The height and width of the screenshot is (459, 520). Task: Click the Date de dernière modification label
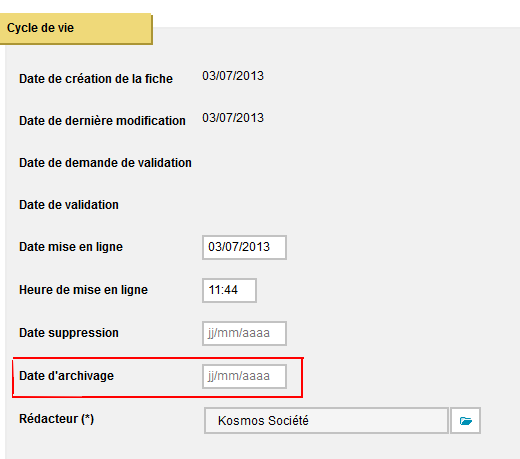pyautogui.click(x=102, y=121)
